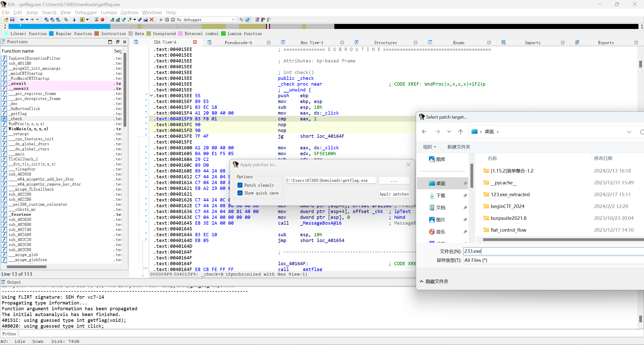Jump back with the blue left arrow
This screenshot has width=644, height=345.
pos(22,20)
